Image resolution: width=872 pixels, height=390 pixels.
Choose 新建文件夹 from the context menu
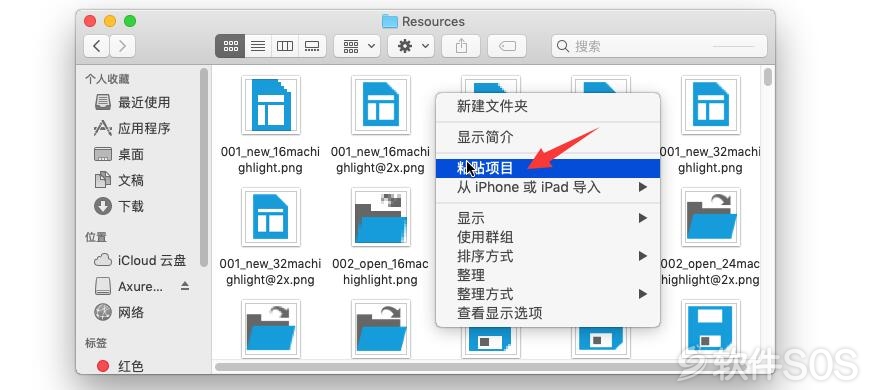(548, 106)
